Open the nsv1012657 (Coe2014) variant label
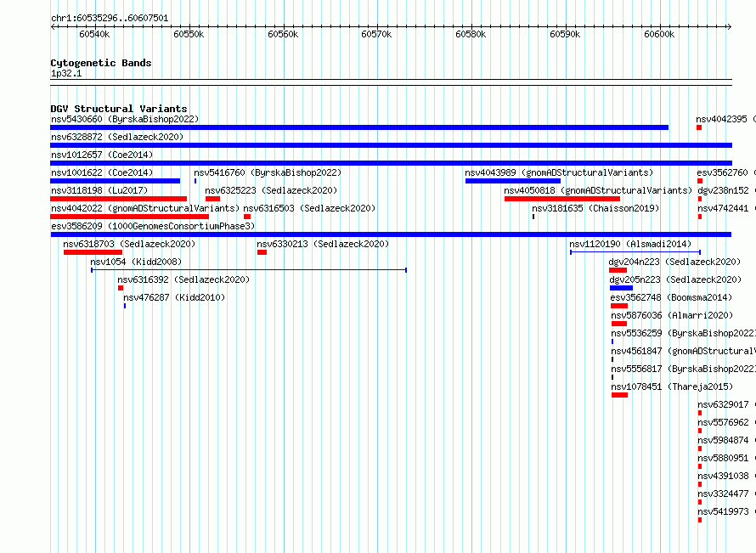Screen dimensions: 756x553 click(102, 155)
